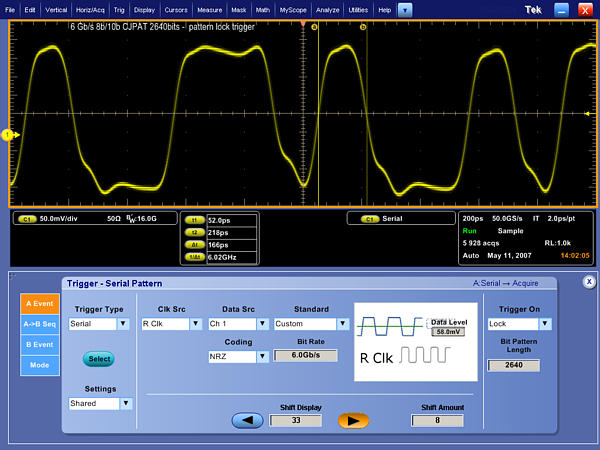Image resolution: width=600 pixels, height=450 pixels.
Task: Select the orange trigger position marker
Action: [x=303, y=25]
